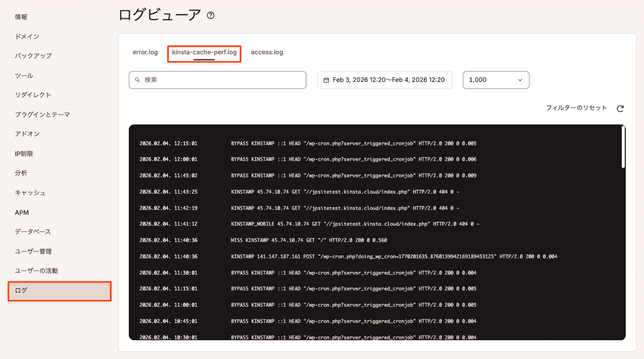Open the ログ section in the sidebar
Screen dimensions: 644x359
(x=59, y=291)
